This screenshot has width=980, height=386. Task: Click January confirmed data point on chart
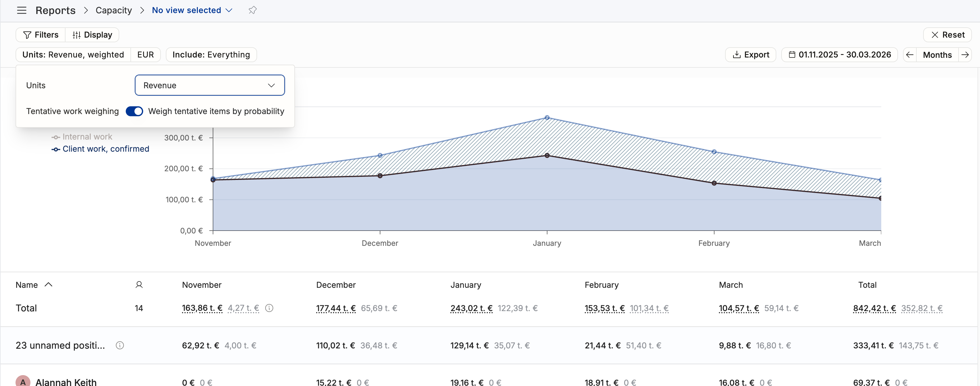click(547, 155)
